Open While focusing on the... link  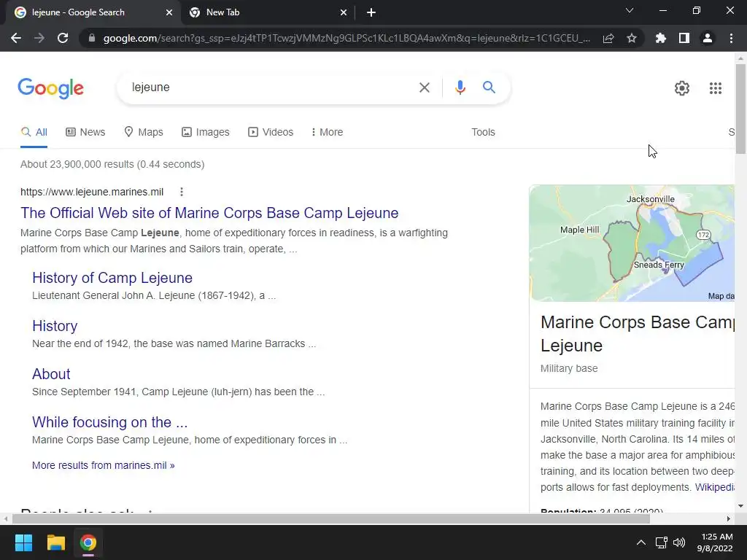(110, 422)
